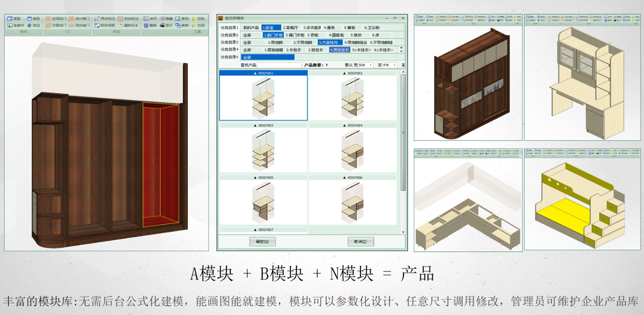This screenshot has width=644, height=315.
Task: Step up the category row 4 spinner
Action: point(402,48)
